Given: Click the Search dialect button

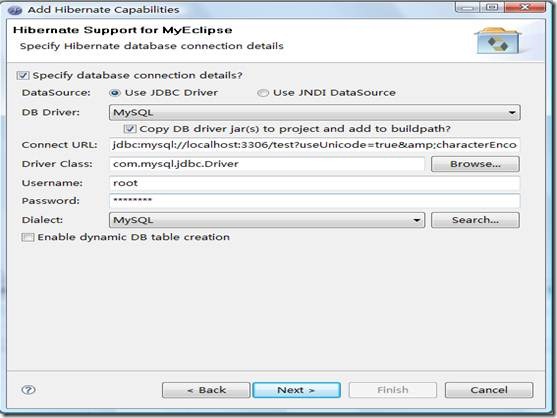Looking at the screenshot, I should pyautogui.click(x=475, y=220).
